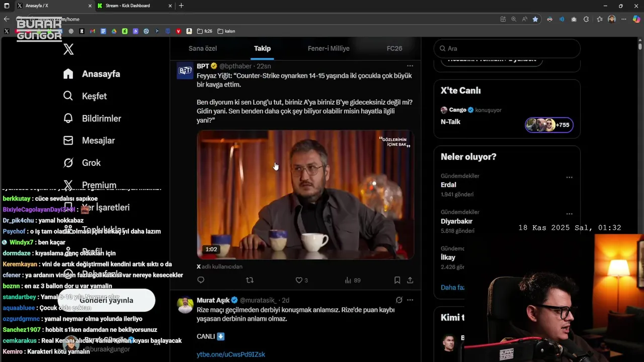Like the BPT post
Image resolution: width=644 pixels, height=362 pixels.
click(301, 280)
